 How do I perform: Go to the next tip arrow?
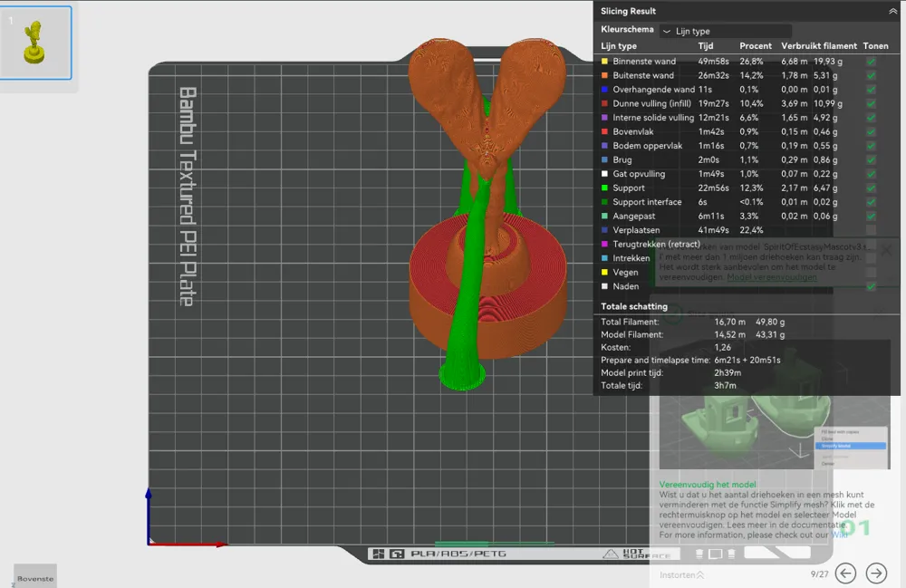[x=876, y=573]
